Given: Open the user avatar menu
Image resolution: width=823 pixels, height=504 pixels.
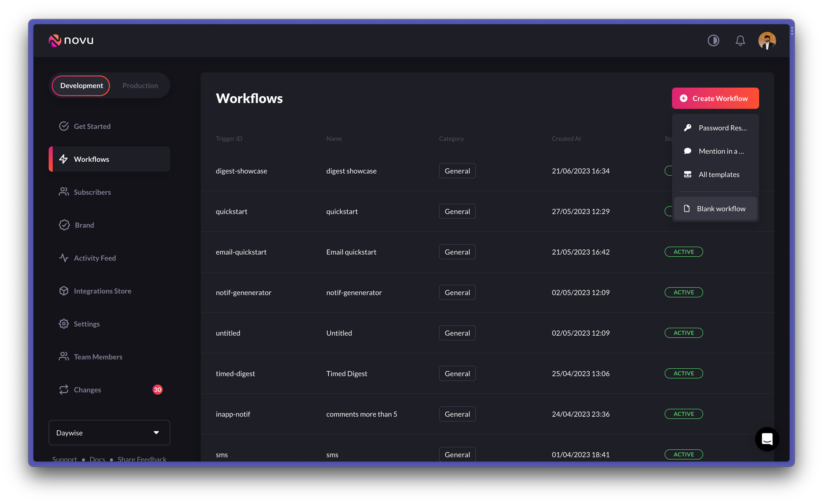Looking at the screenshot, I should pyautogui.click(x=767, y=40).
